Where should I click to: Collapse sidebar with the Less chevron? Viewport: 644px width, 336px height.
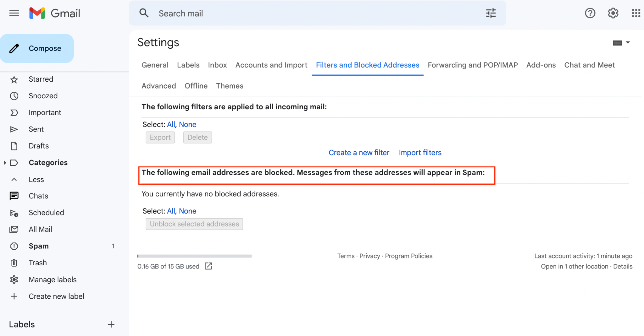coord(14,179)
